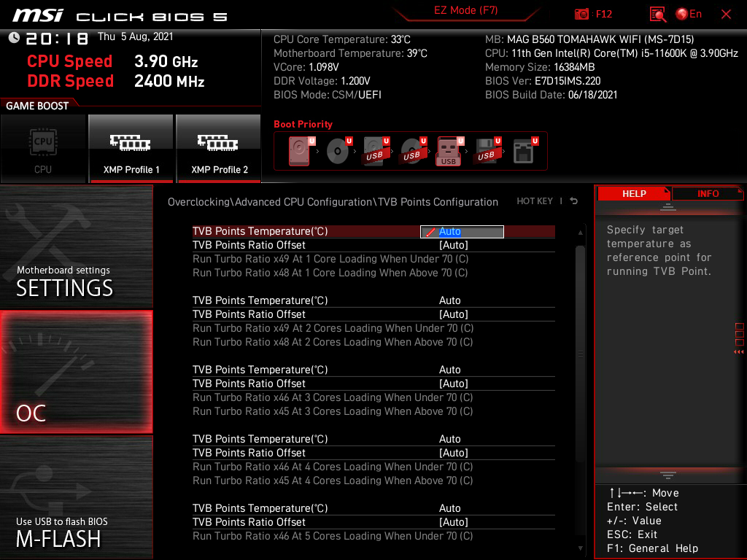Image resolution: width=747 pixels, height=560 pixels.
Task: Open M-FLASH to flash BIOS
Action: click(x=76, y=497)
